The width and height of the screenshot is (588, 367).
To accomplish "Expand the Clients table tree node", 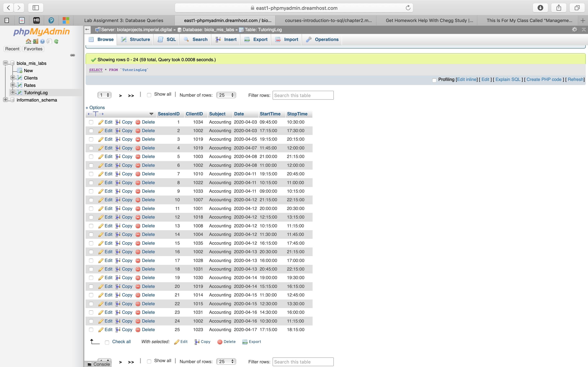I will (x=12, y=78).
